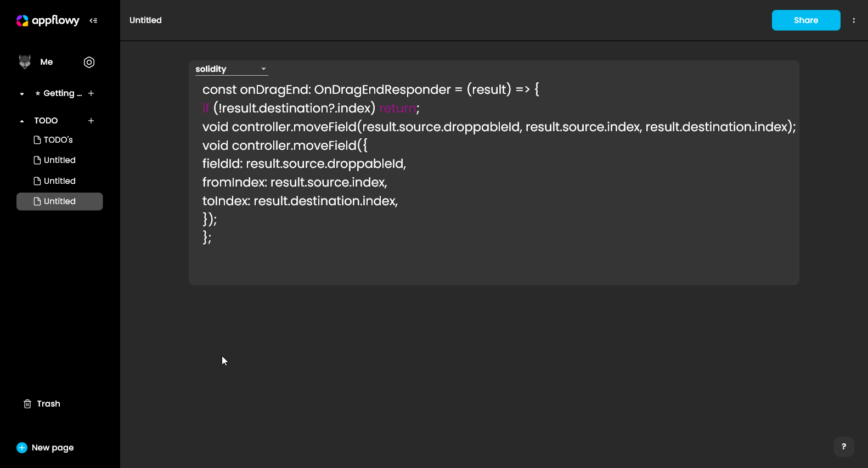Screen dimensions: 868x468
Task: Collapse the sidebar with the arrow icon
Action: point(93,20)
